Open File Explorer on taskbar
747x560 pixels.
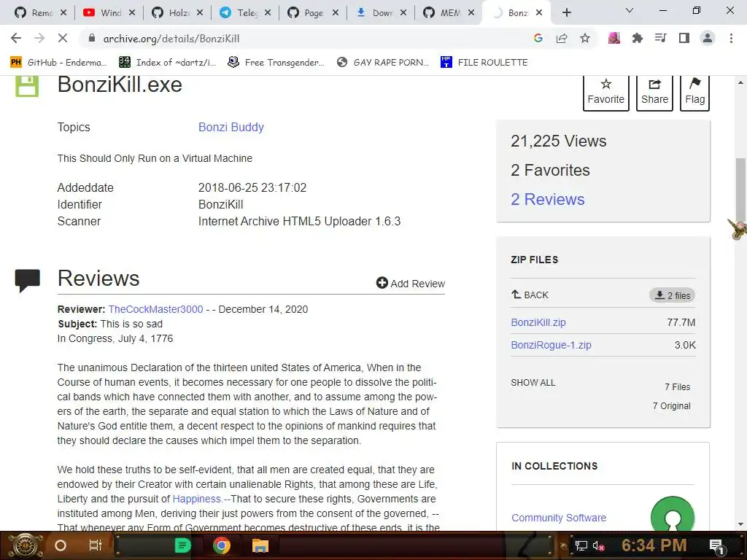[260, 545]
